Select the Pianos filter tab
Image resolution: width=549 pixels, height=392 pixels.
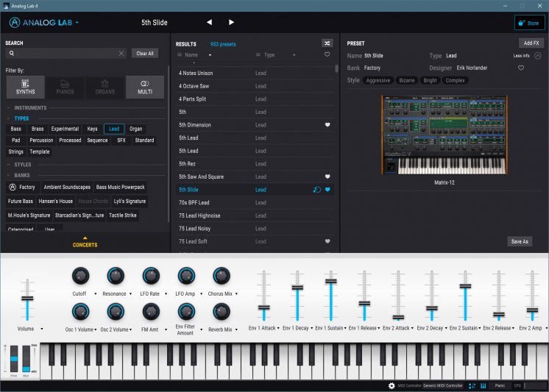pos(65,87)
